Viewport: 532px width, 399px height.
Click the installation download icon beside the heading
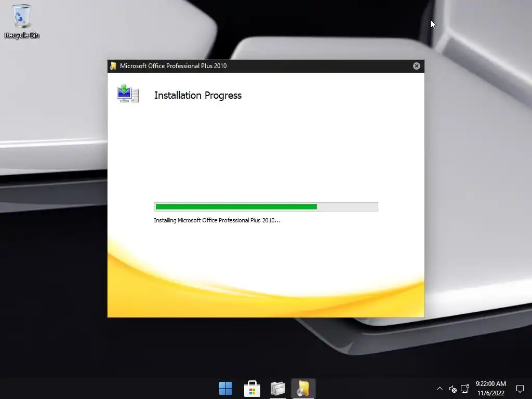[x=128, y=94]
